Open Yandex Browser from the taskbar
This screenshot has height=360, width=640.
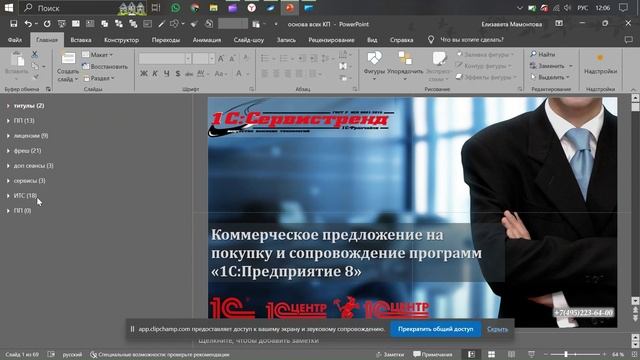(x=251, y=8)
